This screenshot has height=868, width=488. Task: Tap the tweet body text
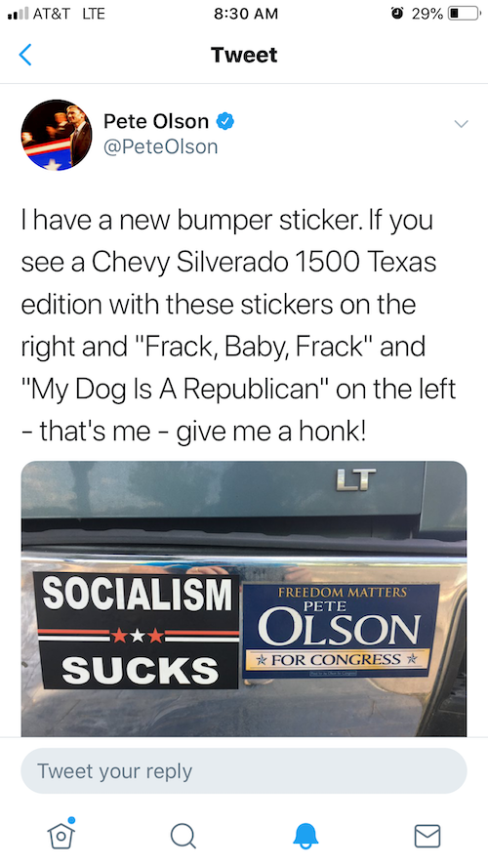coord(238,326)
